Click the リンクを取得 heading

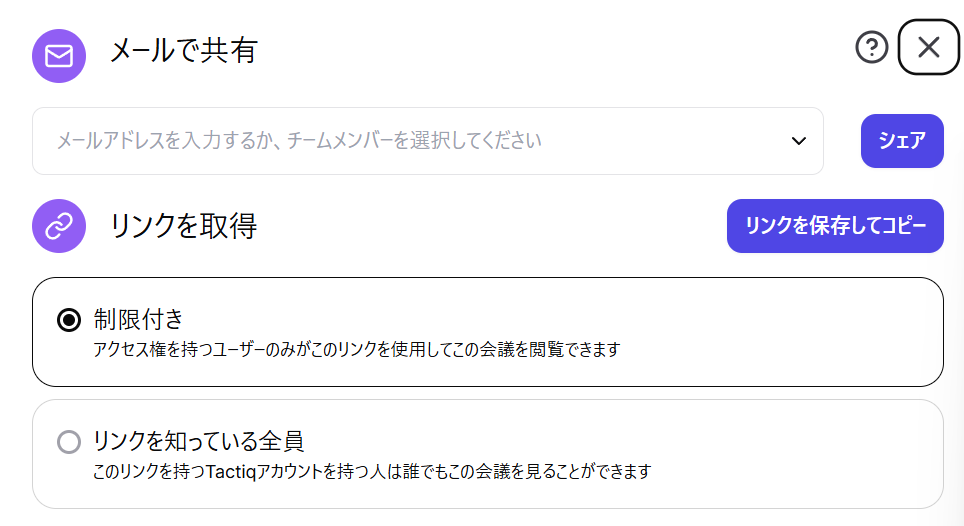click(183, 226)
